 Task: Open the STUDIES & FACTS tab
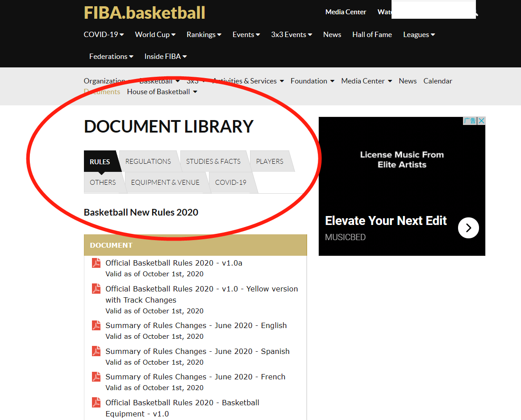[214, 161]
